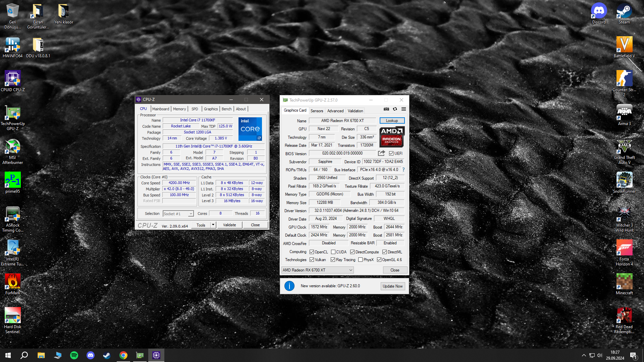The height and width of the screenshot is (362, 644).
Task: Switch to the Advanced tab in GPU-Z
Action: click(335, 111)
